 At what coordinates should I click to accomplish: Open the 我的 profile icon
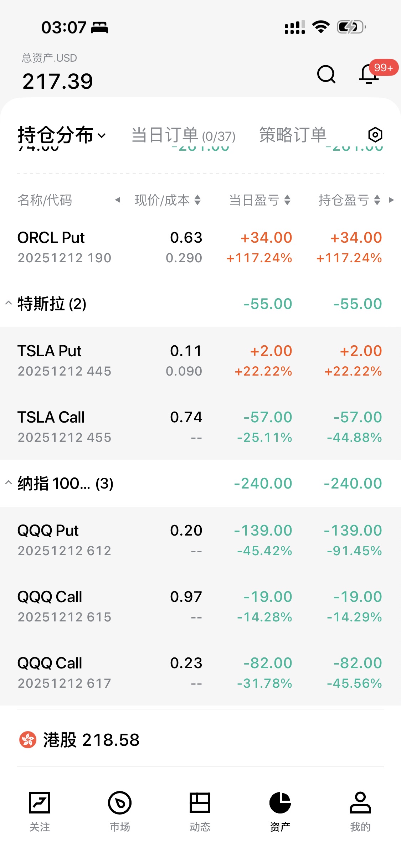click(x=360, y=803)
